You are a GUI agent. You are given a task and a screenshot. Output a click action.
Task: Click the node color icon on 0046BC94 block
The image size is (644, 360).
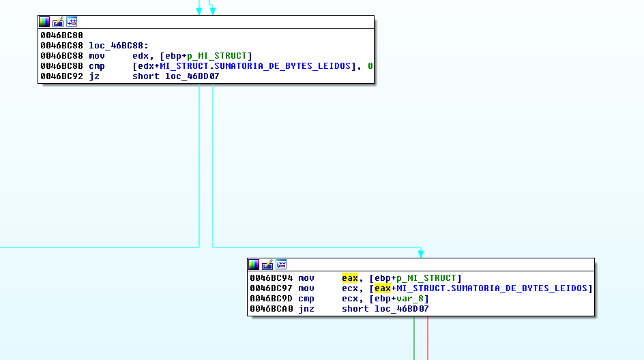click(x=254, y=265)
